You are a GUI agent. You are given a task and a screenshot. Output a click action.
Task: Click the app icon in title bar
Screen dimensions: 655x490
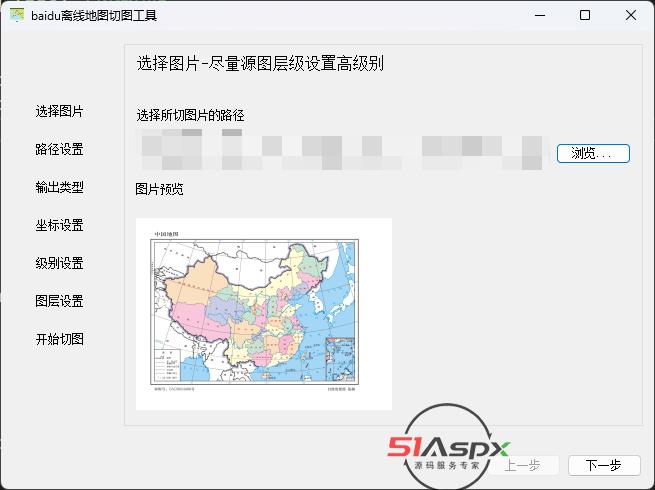17,15
